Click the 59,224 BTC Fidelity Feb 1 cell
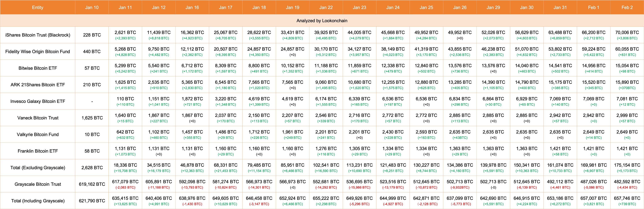Screen dimensions: 644x209 click(594, 52)
